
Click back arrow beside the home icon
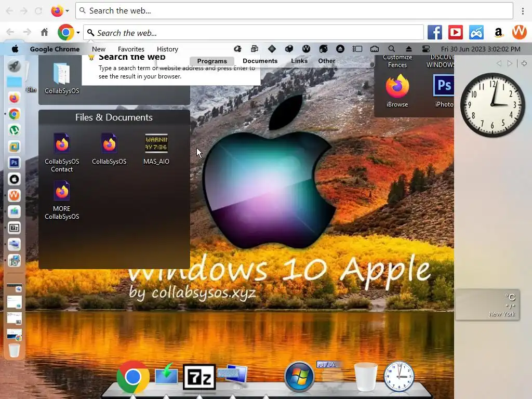pos(10,32)
